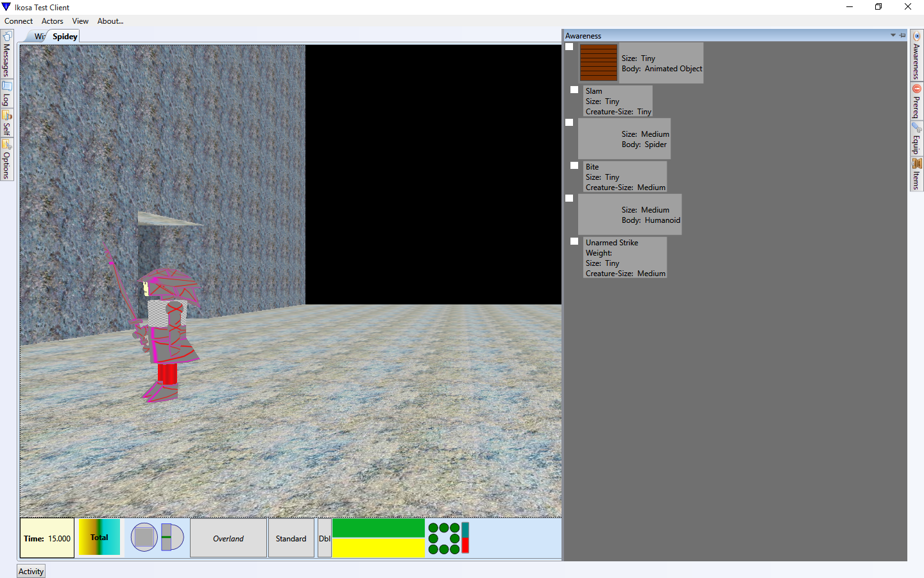Click the Activity button at bottom

tap(31, 572)
